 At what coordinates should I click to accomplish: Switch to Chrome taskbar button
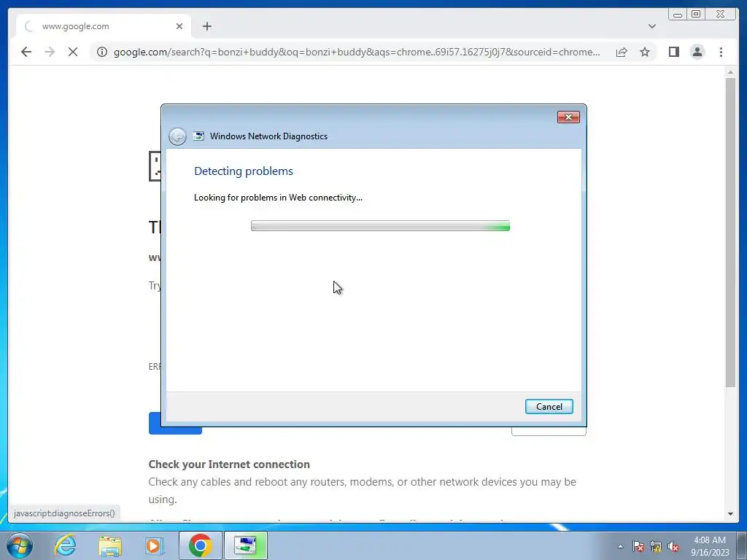point(200,545)
